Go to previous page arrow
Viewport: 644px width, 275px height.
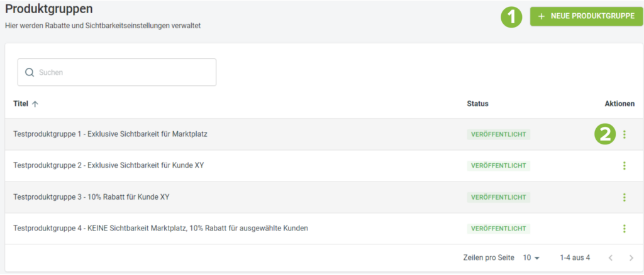(611, 258)
